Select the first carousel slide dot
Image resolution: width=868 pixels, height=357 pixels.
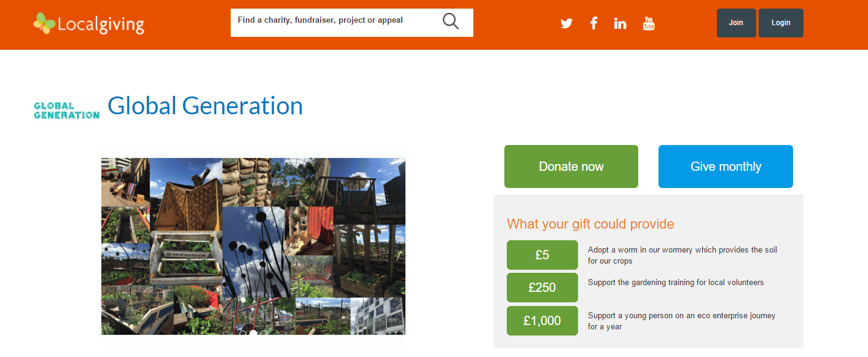[243, 334]
